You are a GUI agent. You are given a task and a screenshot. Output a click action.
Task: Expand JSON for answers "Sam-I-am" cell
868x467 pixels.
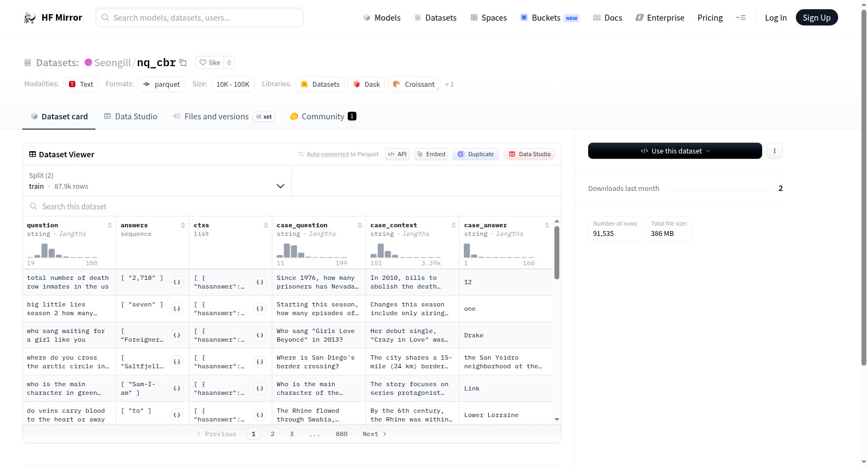pos(177,388)
